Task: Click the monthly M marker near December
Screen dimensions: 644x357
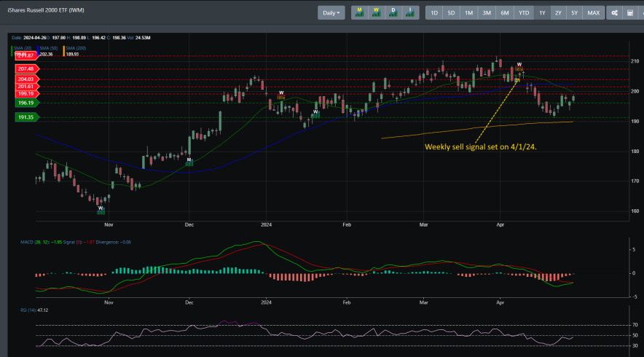Action: 189,162
